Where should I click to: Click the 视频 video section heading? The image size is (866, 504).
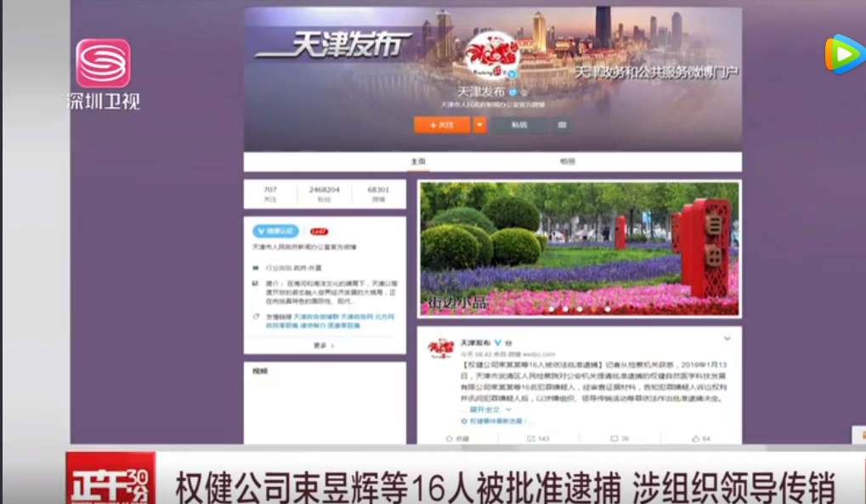coord(259,371)
